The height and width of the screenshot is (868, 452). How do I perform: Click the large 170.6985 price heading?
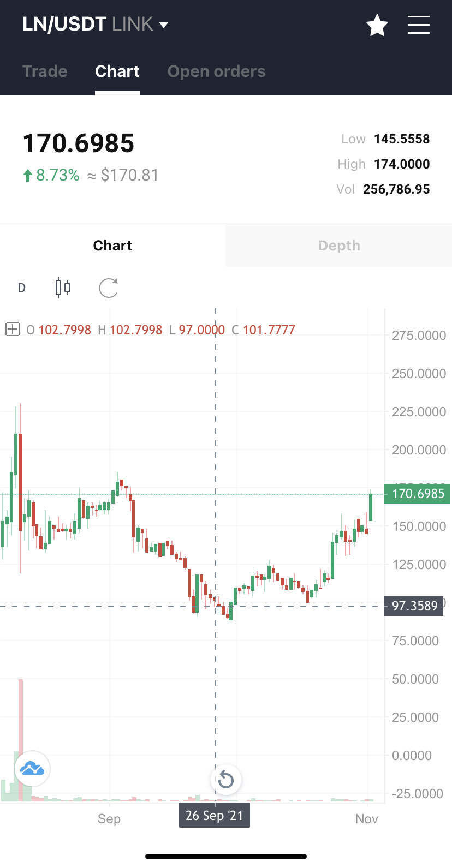79,143
